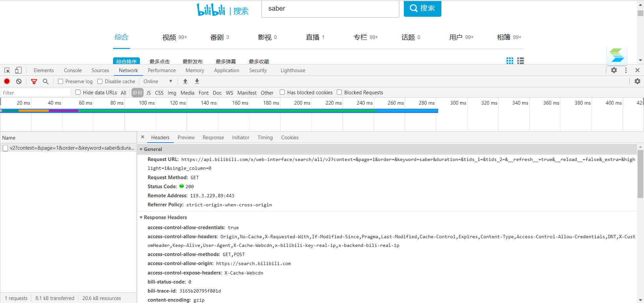Screen dimensions: 644x303
Task: Open the Performance tab
Action: [x=162, y=70]
